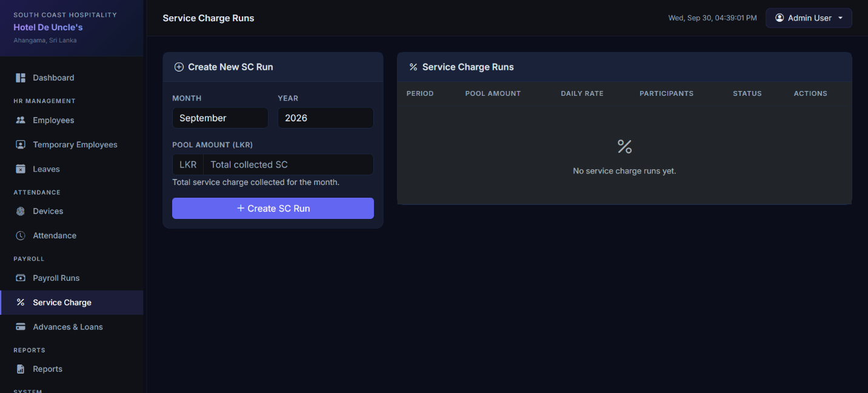Click the PERIOD column header
Viewport: 868px width, 393px height.
click(x=420, y=93)
